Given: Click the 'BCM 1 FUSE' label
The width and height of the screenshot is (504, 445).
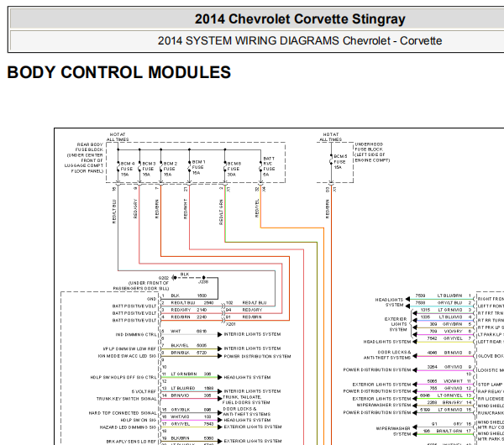Looking at the screenshot, I should click(x=198, y=167).
